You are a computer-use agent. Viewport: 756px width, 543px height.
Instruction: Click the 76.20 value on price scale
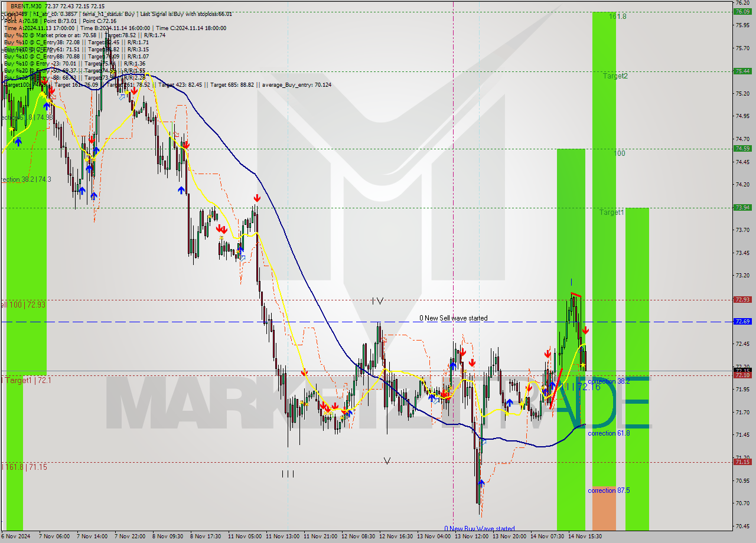click(x=742, y=3)
